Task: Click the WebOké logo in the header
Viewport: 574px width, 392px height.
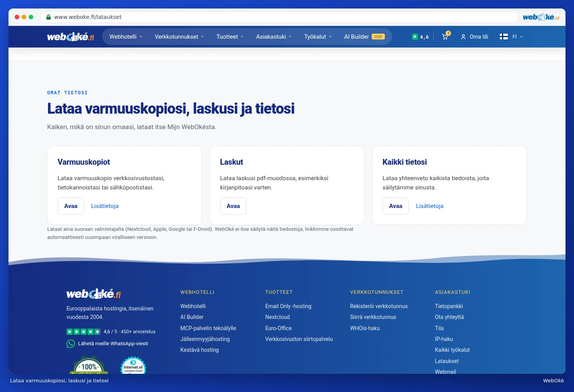Action: point(70,37)
